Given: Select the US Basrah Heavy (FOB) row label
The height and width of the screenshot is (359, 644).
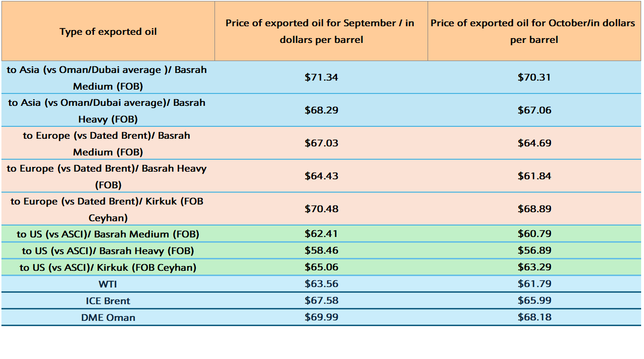Looking at the screenshot, I should [x=108, y=251].
